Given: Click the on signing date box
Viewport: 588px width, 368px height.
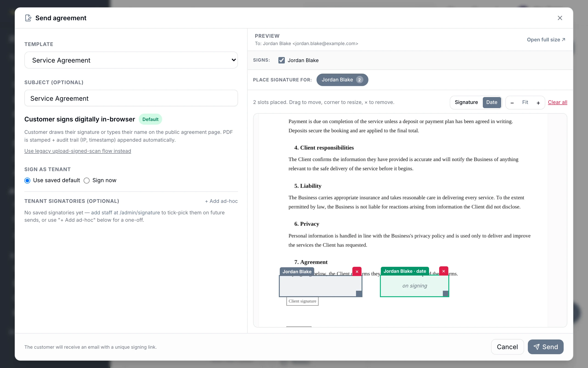Looking at the screenshot, I should (x=415, y=286).
